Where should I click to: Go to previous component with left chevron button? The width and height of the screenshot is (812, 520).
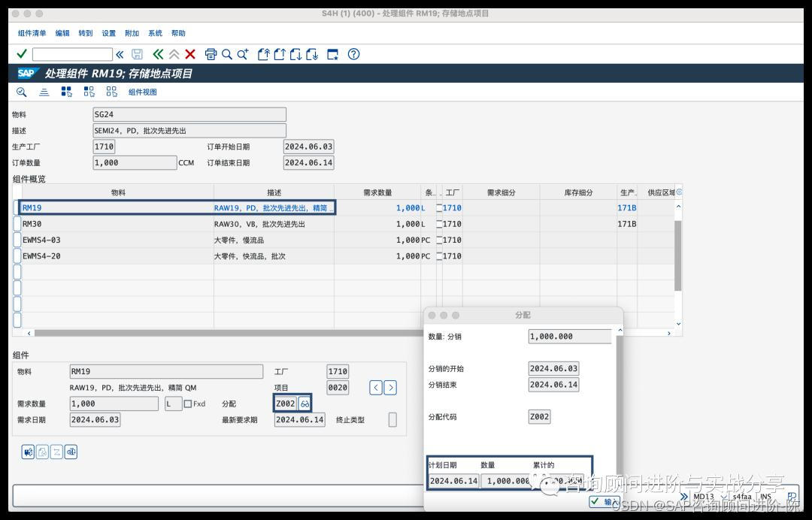tap(376, 388)
